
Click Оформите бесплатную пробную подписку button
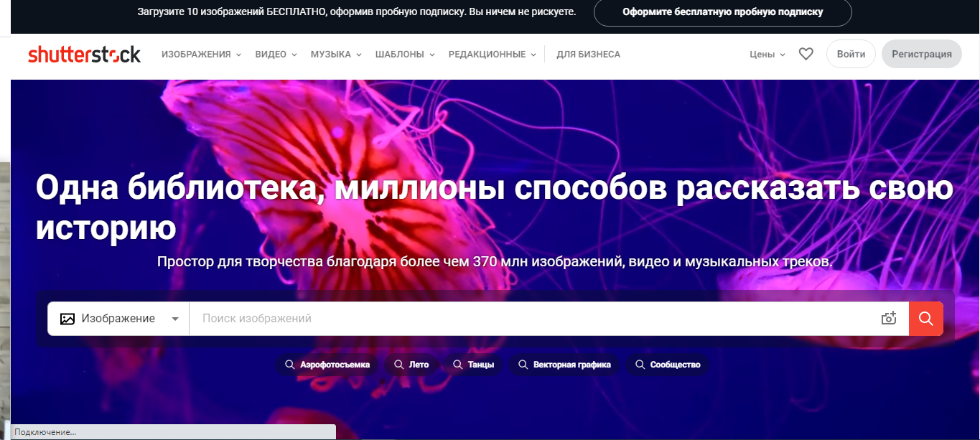722,12
